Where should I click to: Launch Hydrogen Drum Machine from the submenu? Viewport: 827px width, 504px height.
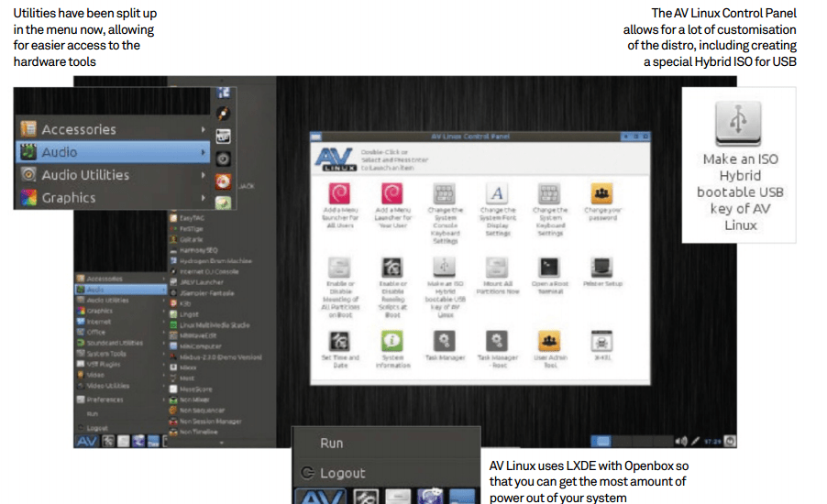[222, 261]
